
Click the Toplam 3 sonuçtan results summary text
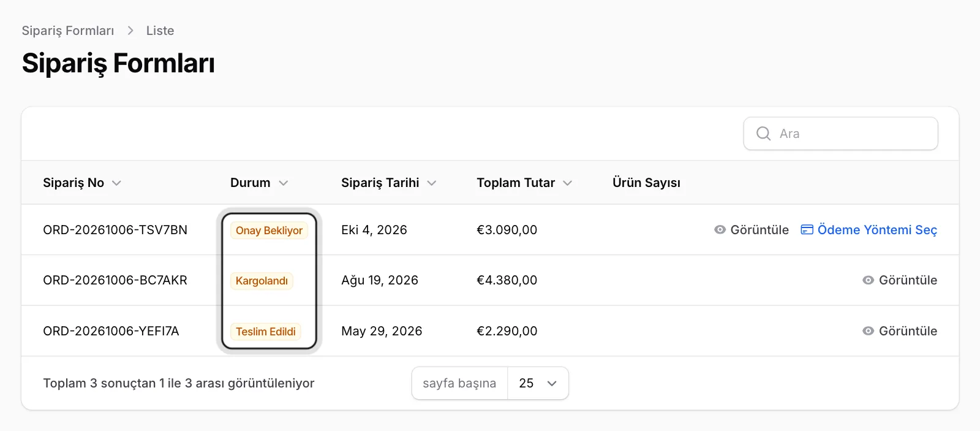(x=179, y=383)
